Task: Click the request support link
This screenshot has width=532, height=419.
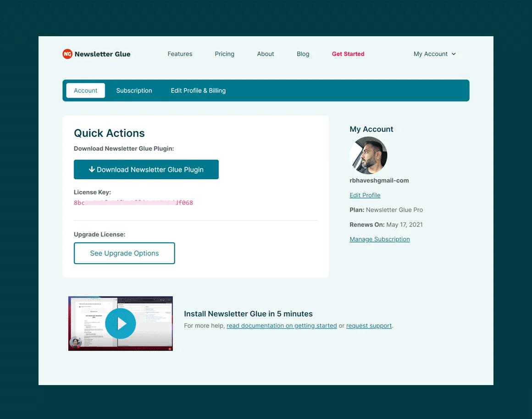Action: (369, 326)
